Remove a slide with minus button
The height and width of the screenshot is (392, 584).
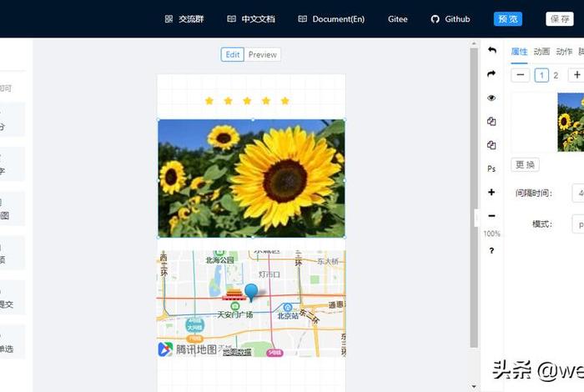521,75
